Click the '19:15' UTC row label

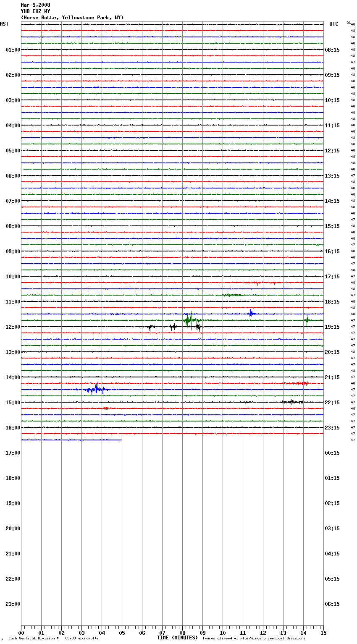(332, 327)
